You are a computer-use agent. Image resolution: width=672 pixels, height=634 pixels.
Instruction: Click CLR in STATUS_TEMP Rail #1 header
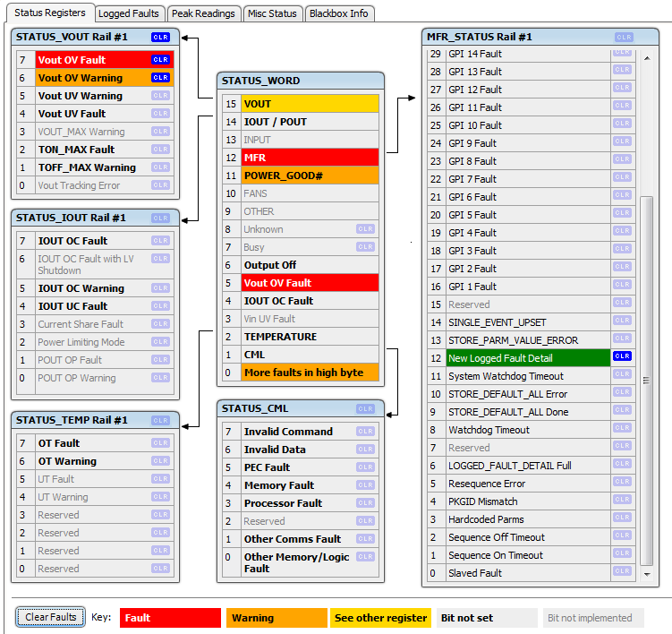tap(160, 421)
